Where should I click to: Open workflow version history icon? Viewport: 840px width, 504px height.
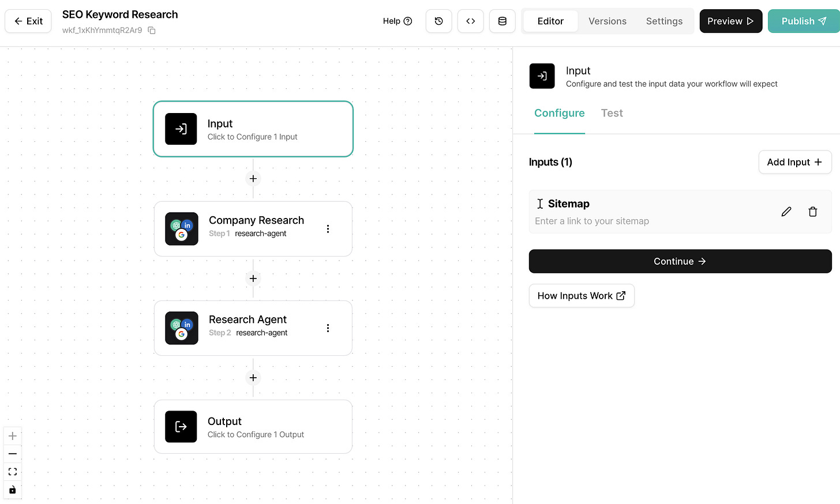438,21
